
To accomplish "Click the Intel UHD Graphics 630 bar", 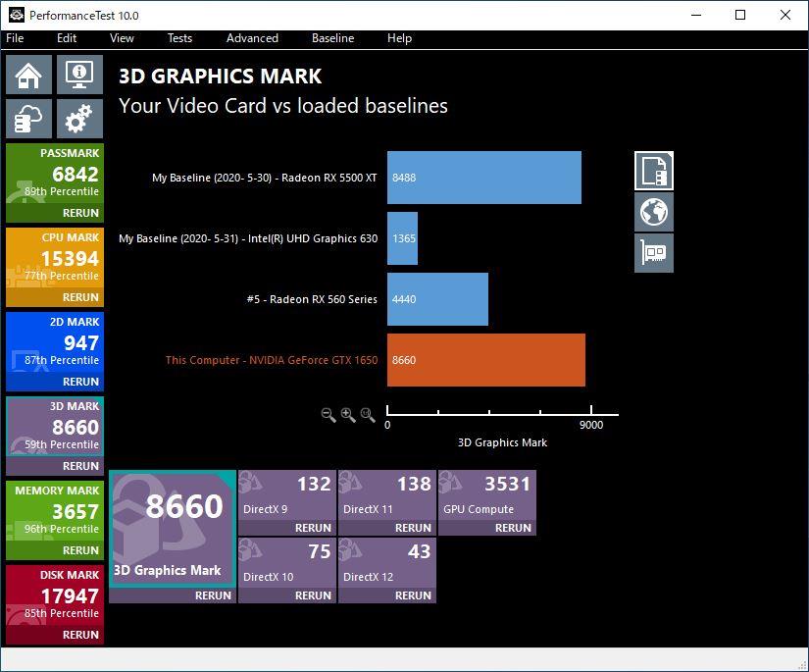I will point(402,238).
